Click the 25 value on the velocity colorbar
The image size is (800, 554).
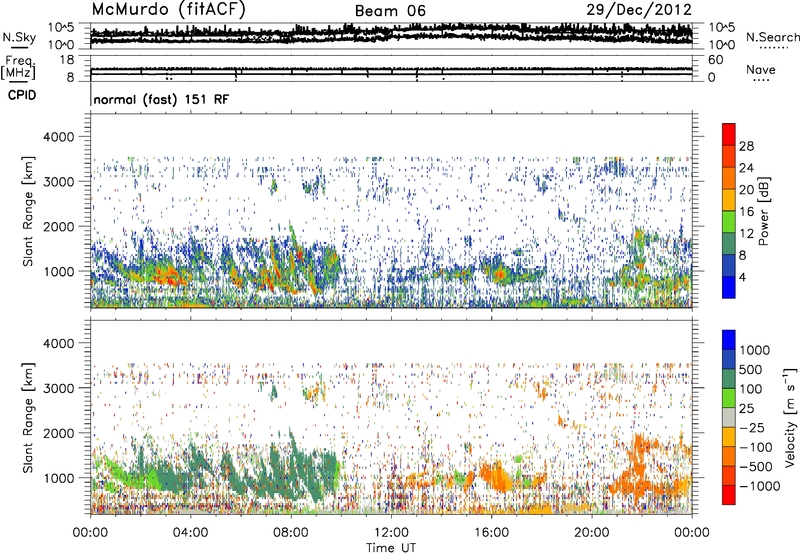point(746,408)
